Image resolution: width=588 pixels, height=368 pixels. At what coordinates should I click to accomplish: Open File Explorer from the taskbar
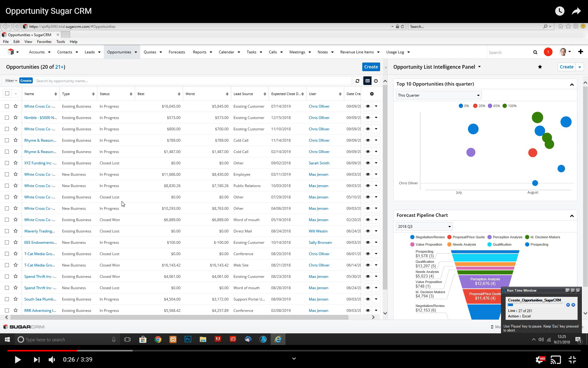click(x=203, y=339)
